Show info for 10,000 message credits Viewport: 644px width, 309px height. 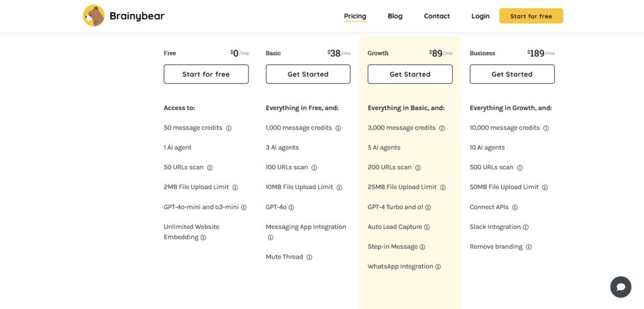pos(546,128)
